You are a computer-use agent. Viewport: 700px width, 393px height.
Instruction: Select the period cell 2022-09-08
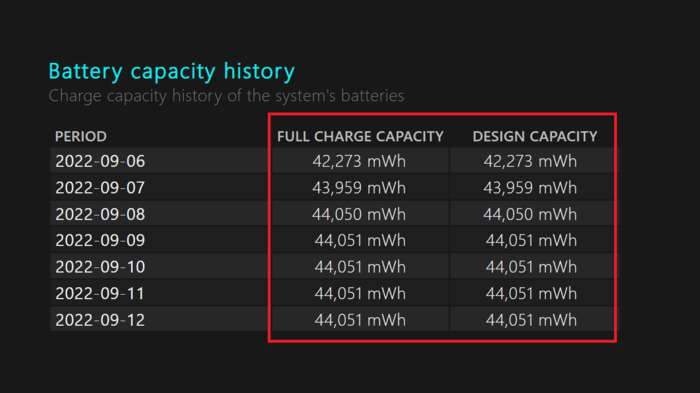[100, 214]
